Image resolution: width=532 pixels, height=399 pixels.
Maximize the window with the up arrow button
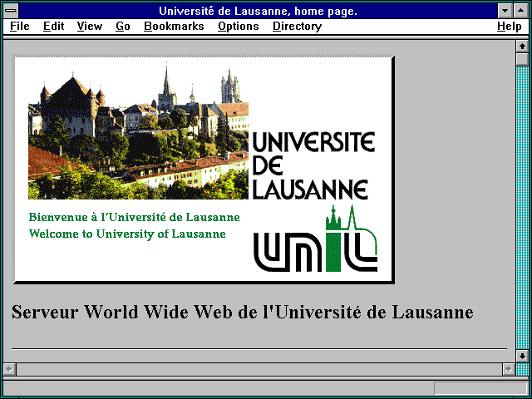[521, 11]
